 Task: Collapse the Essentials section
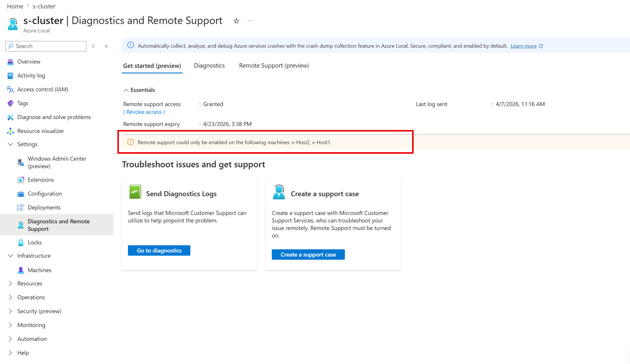(126, 90)
